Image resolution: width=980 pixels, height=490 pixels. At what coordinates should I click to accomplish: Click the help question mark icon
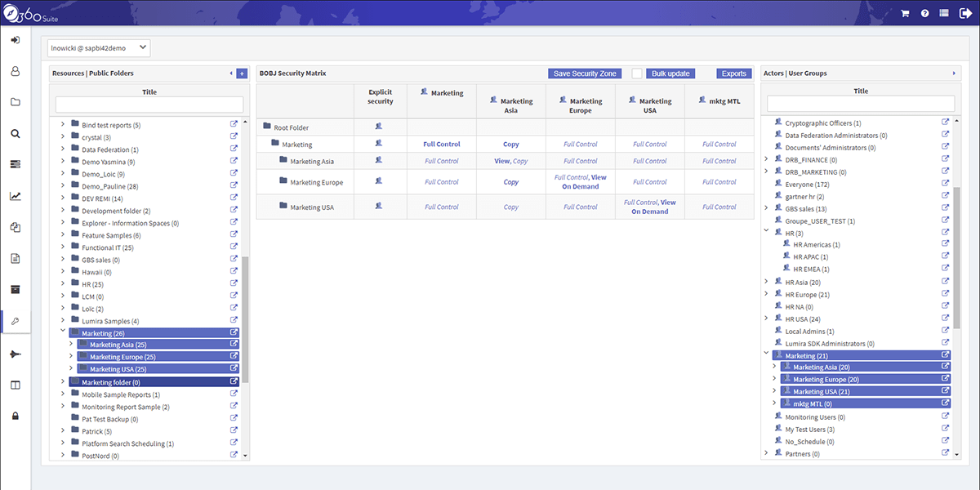(x=925, y=13)
